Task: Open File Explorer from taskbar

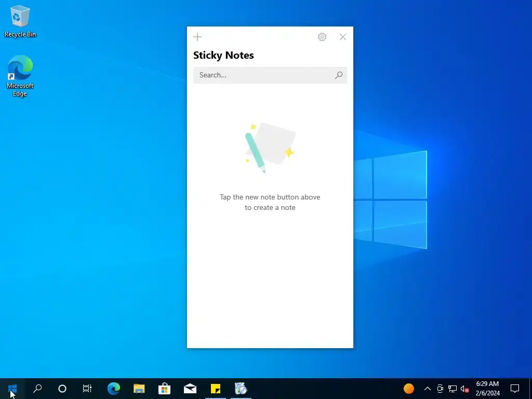Action: (139, 389)
